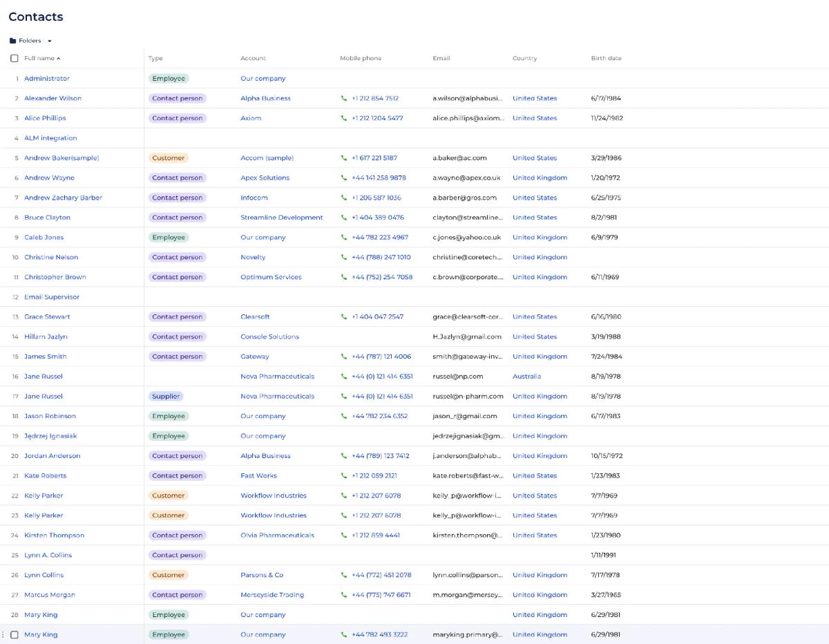Image resolution: width=829 pixels, height=644 pixels.
Task: Open the Jędrzej Ignasiak contact
Action: 50,436
